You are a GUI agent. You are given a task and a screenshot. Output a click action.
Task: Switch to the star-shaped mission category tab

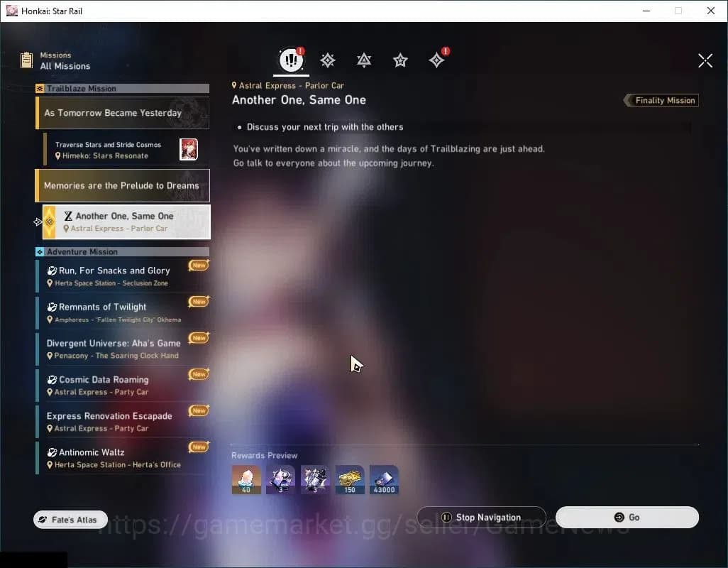pos(400,60)
